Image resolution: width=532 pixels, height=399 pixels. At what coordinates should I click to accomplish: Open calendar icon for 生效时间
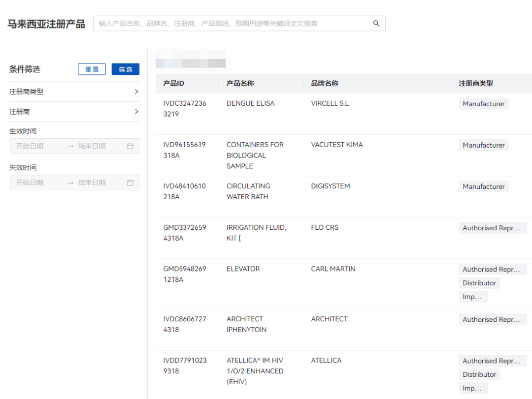130,146
